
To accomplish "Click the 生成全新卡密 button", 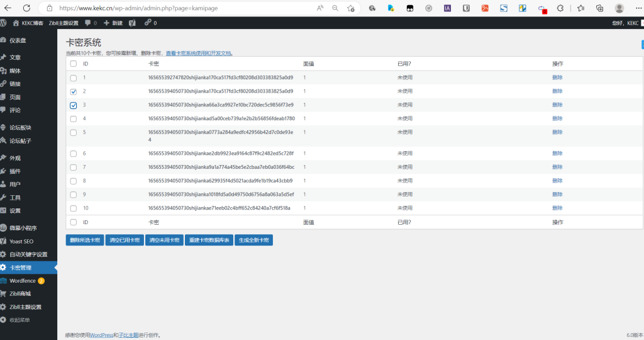I will (253, 240).
